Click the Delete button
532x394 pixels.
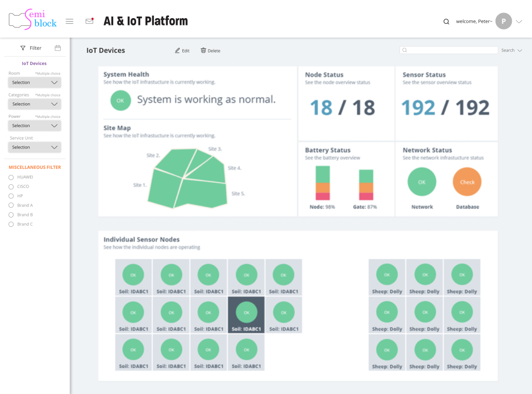pyautogui.click(x=210, y=51)
